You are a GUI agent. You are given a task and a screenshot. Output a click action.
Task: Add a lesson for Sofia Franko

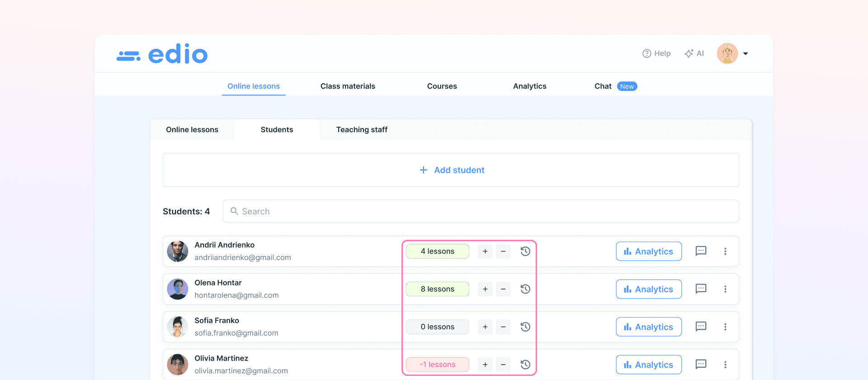point(485,327)
